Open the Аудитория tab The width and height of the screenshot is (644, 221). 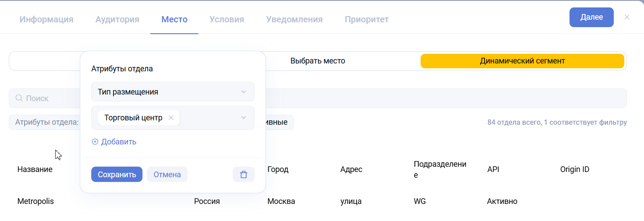click(117, 19)
